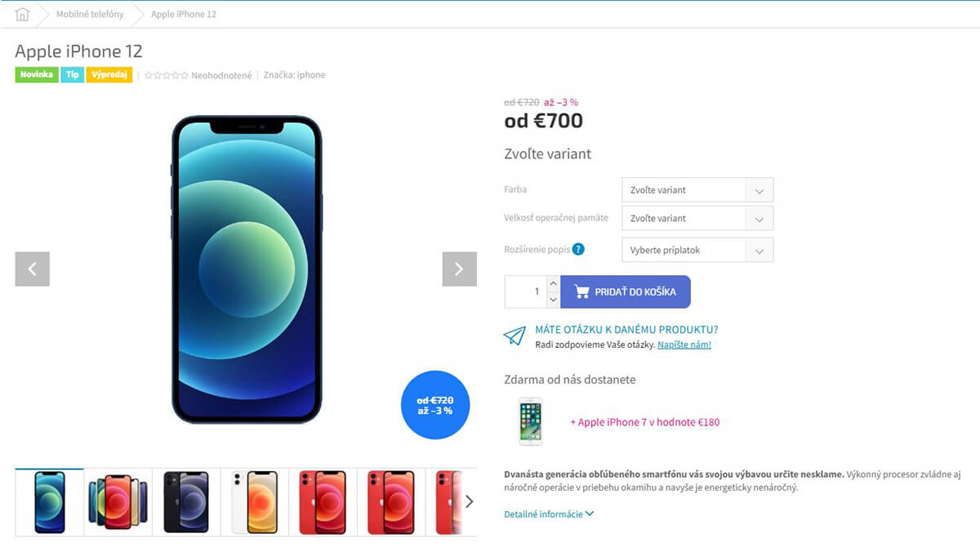Show previous product image arrow

click(x=33, y=269)
